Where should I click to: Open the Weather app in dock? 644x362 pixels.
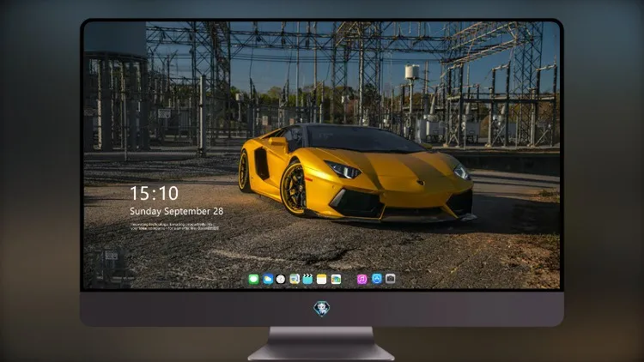pyautogui.click(x=267, y=279)
